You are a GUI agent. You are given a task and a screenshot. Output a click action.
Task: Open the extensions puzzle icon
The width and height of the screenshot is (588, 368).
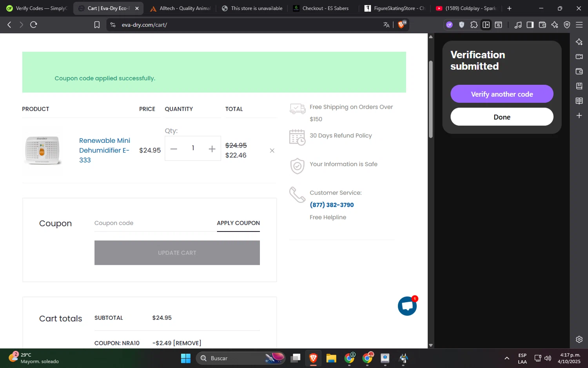474,25
